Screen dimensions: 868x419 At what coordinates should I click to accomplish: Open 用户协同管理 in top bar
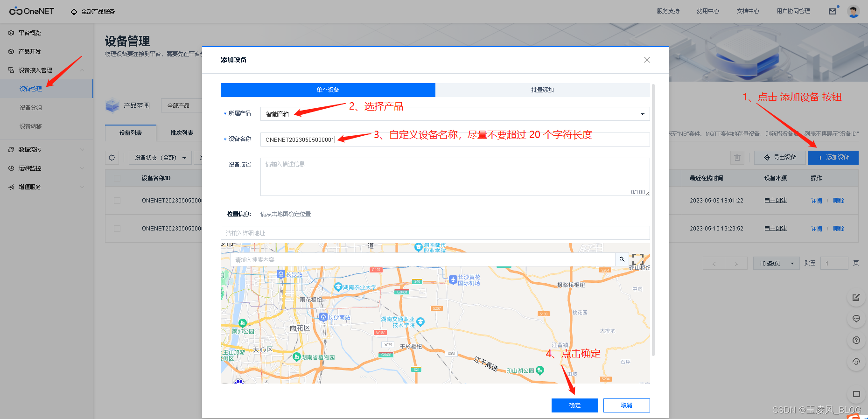(793, 11)
